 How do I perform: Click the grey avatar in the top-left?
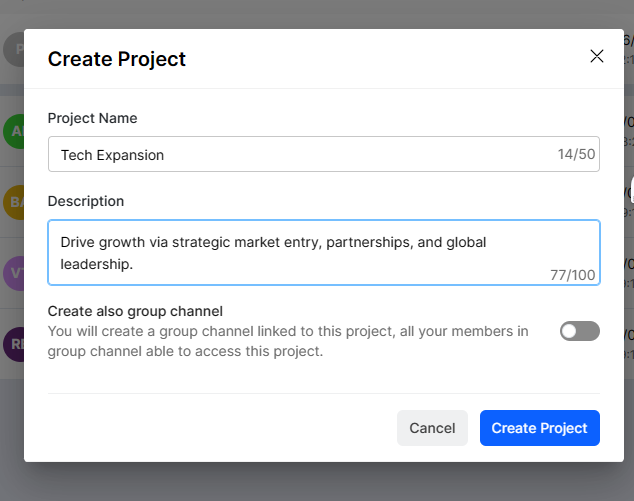(13, 48)
